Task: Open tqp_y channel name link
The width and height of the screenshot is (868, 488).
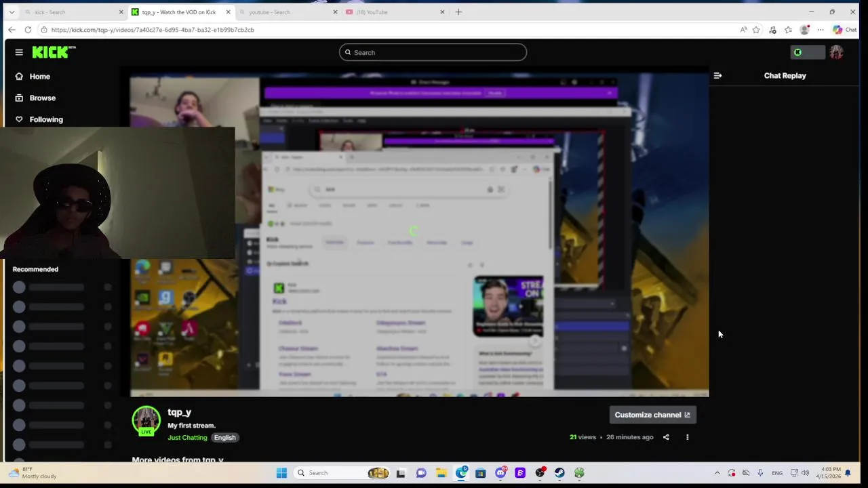Action: coord(180,412)
